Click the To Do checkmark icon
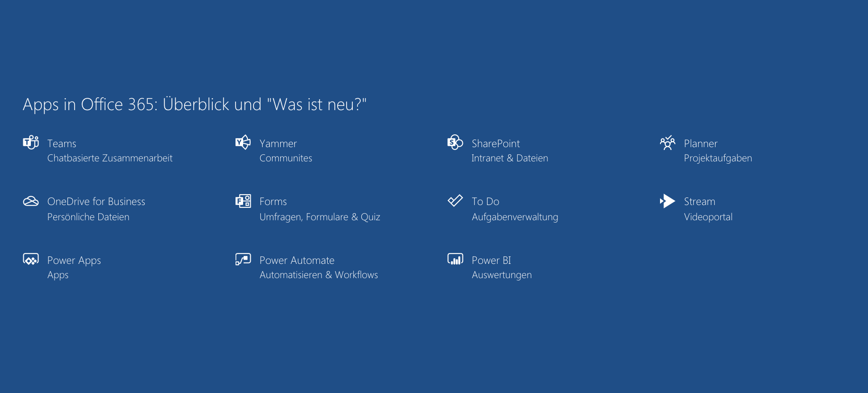The width and height of the screenshot is (868, 393). point(455,201)
